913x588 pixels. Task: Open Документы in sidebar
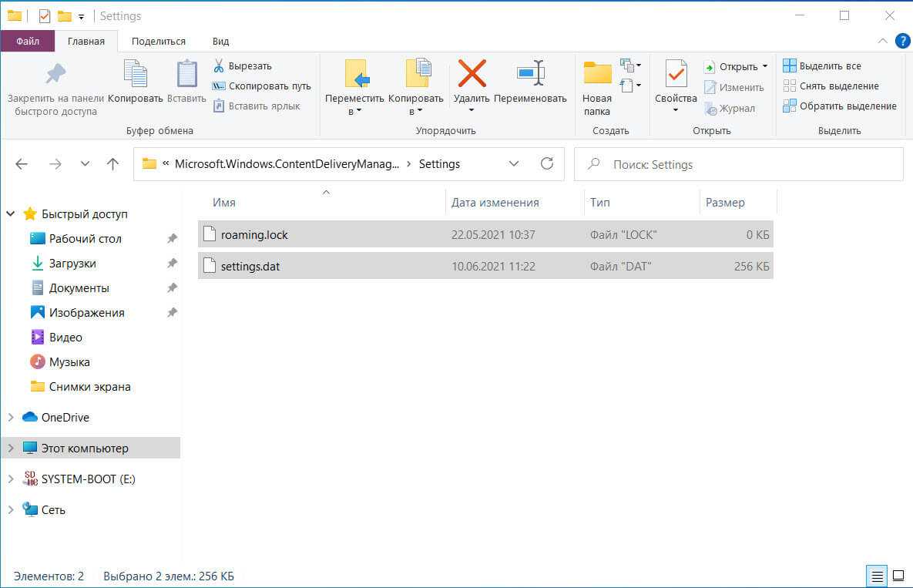(x=79, y=288)
